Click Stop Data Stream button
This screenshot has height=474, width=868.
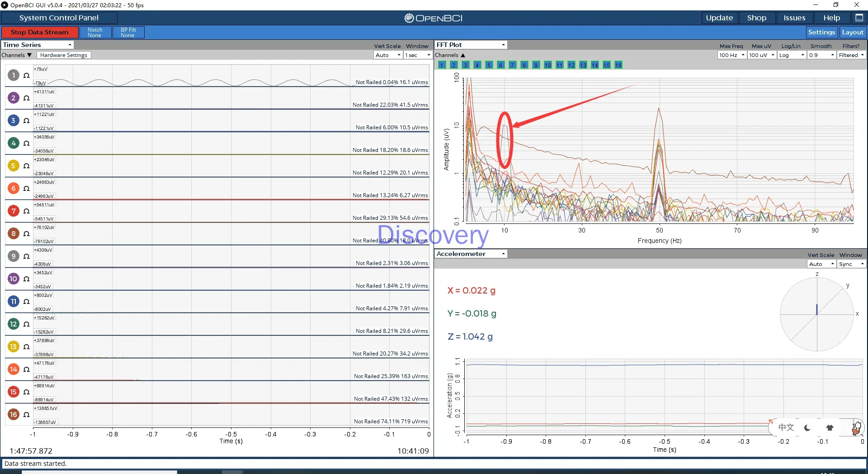click(40, 32)
